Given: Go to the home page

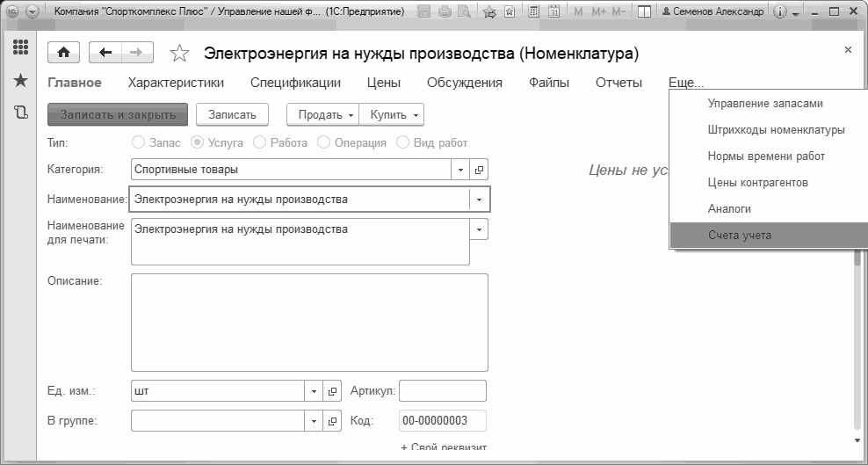Looking at the screenshot, I should (x=63, y=53).
